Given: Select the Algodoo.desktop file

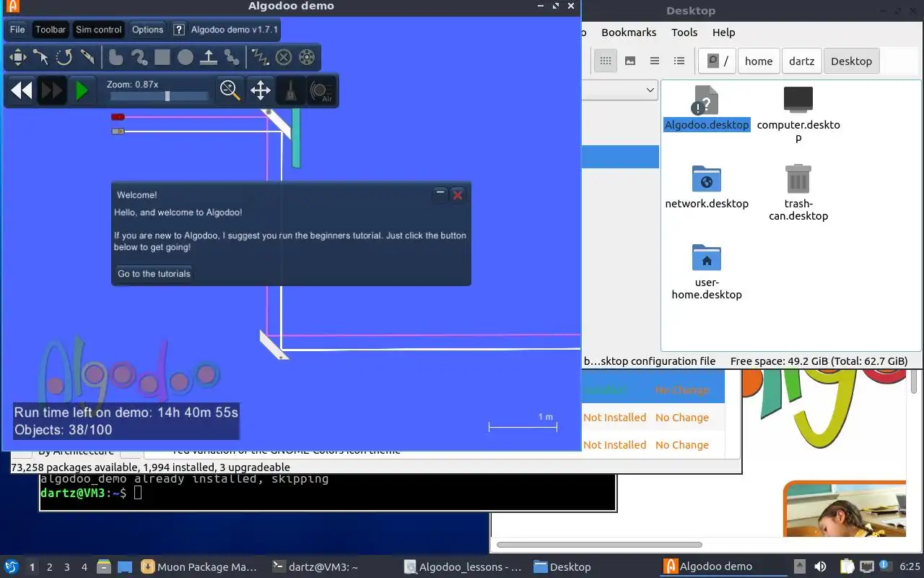Looking at the screenshot, I should (707, 108).
